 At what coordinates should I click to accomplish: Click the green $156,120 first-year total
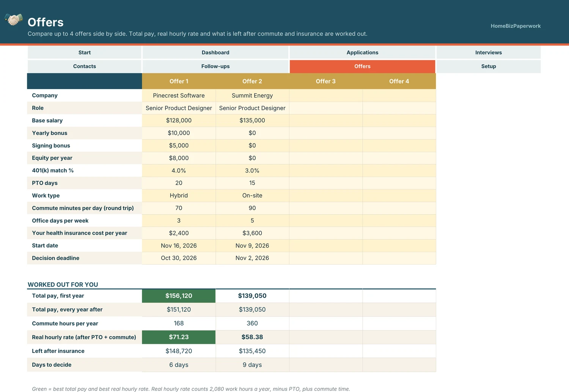point(179,296)
